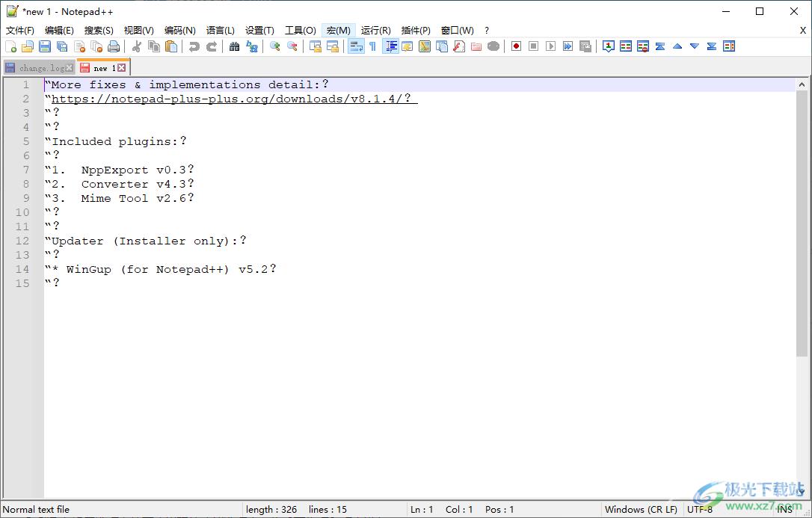
Task: Toggle indent guide toolbar button
Action: [x=390, y=46]
